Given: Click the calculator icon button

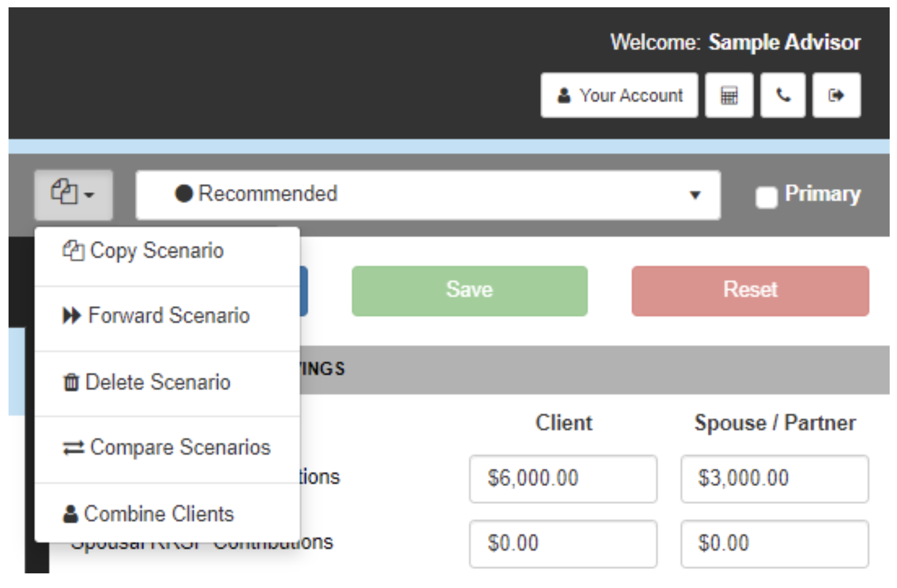Looking at the screenshot, I should [x=729, y=96].
